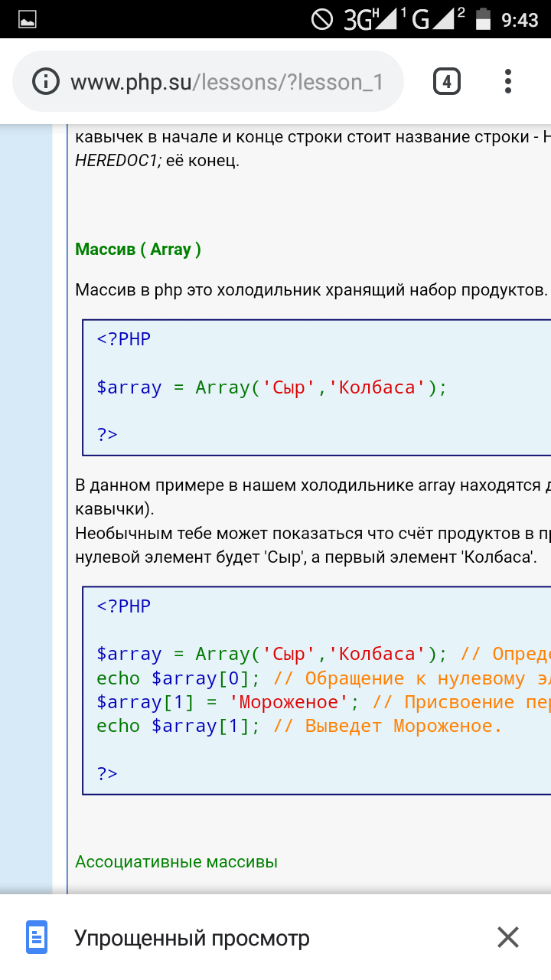The width and height of the screenshot is (551, 980).
Task: Tap the site information icon in address bar
Action: (47, 82)
